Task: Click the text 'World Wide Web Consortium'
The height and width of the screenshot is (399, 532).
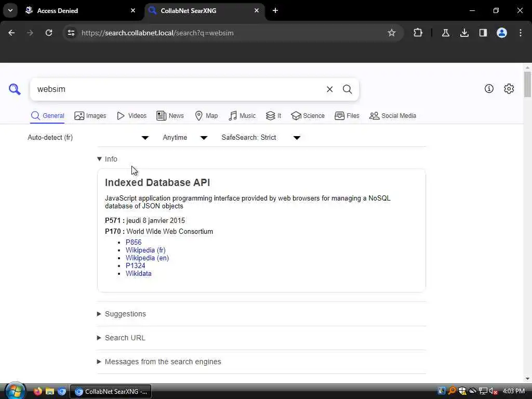Action: pos(170,231)
